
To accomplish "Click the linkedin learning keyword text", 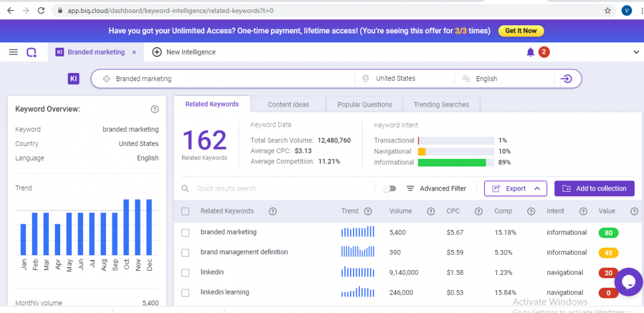I will (224, 292).
